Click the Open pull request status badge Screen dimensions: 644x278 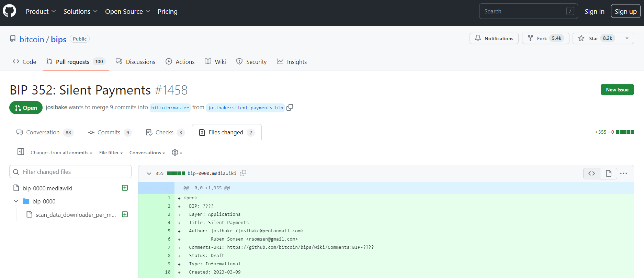26,108
